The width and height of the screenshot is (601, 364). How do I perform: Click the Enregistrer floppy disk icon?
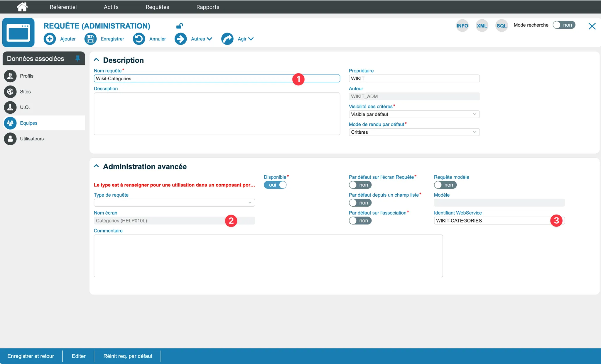90,39
